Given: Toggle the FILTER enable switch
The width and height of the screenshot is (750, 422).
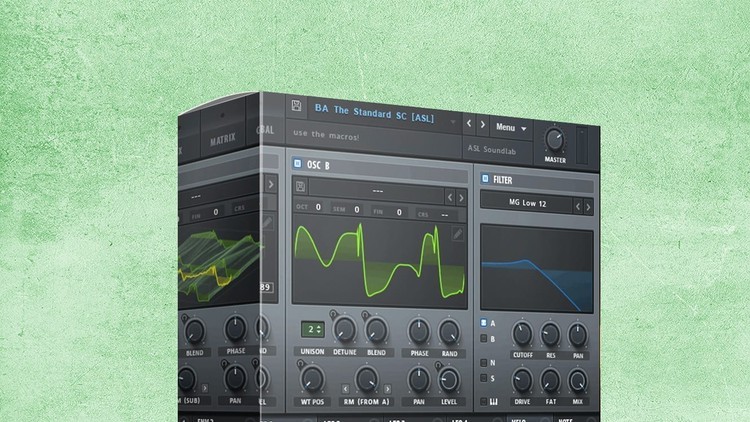Looking at the screenshot, I should pyautogui.click(x=485, y=178).
